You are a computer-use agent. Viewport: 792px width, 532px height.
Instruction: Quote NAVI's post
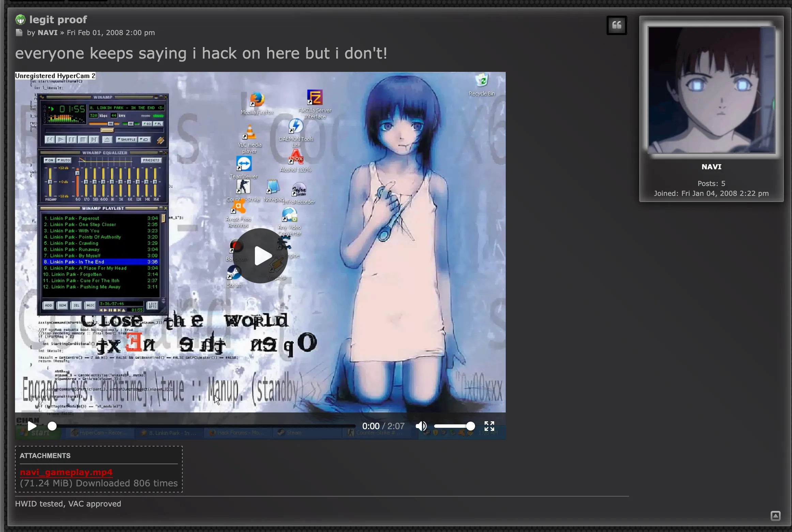(x=617, y=25)
